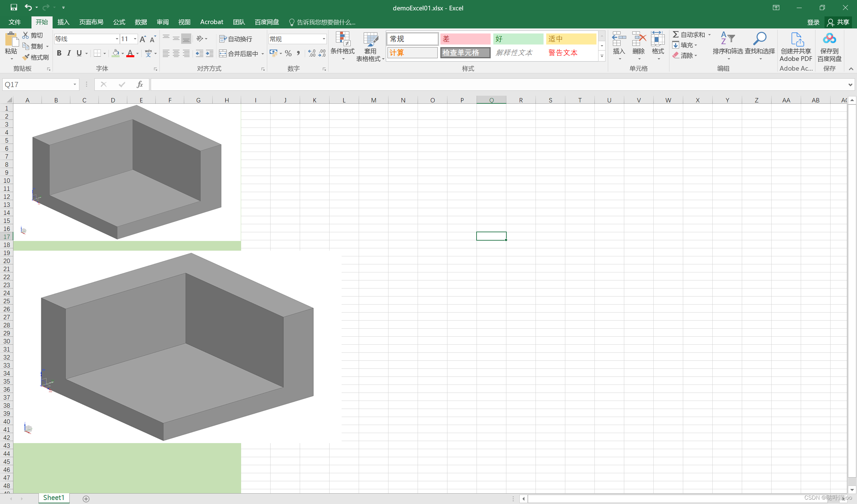Click the percent style icon
Screen dimensions: 857x504
tap(288, 53)
